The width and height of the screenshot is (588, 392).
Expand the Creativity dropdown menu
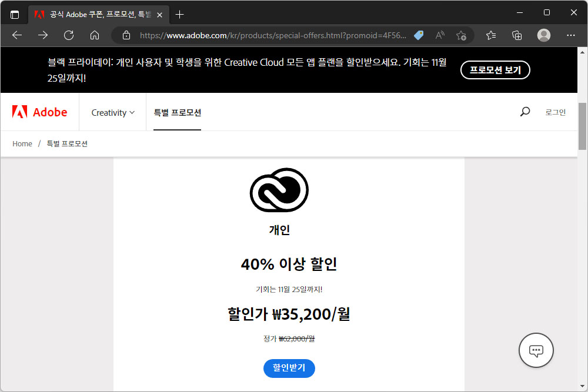click(113, 112)
